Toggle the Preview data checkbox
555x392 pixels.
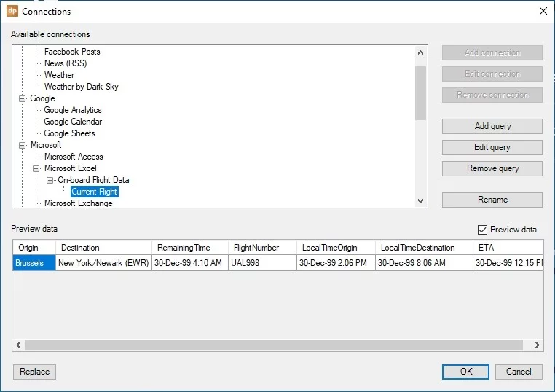point(481,230)
